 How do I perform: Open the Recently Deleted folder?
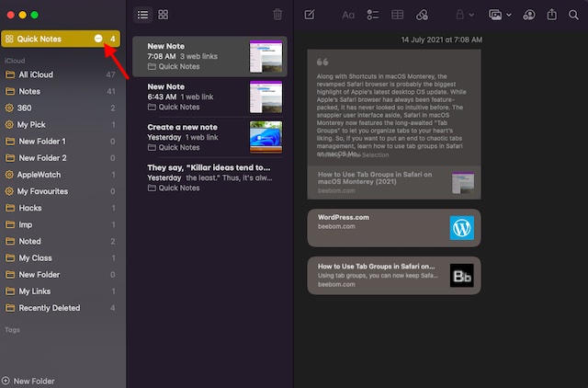point(49,308)
